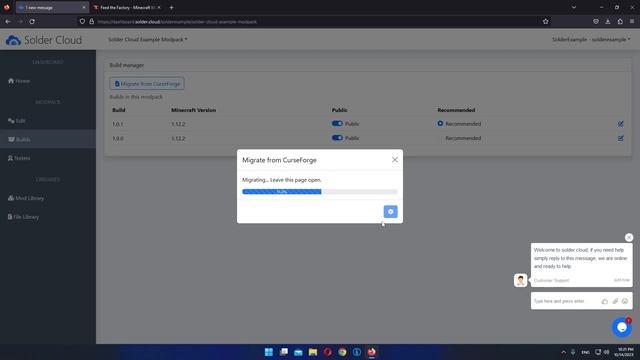Open the Firefox downloads panel
The width and height of the screenshot is (640, 360).
608,22
